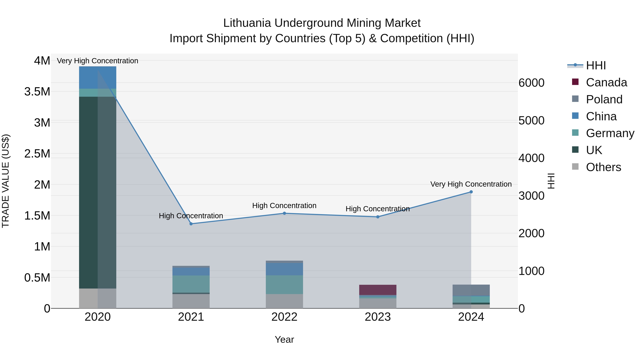
Task: Click the HHI legend line marker
Action: (x=575, y=65)
